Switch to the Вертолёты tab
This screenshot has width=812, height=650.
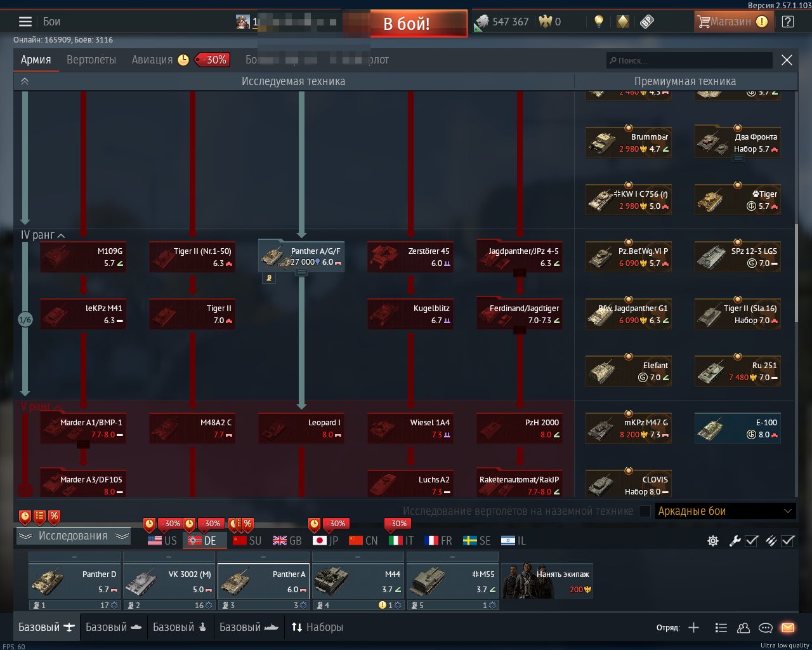tap(91, 60)
